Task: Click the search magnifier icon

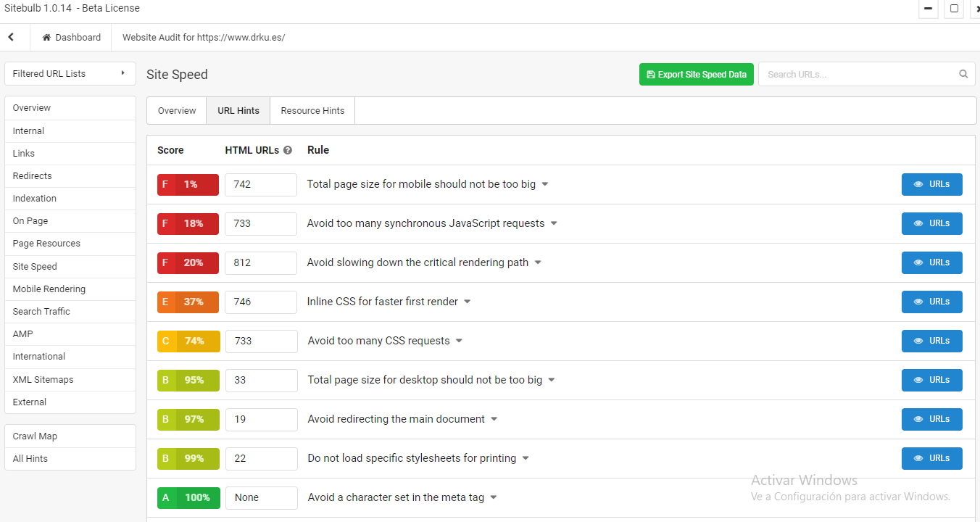Action: [x=963, y=74]
